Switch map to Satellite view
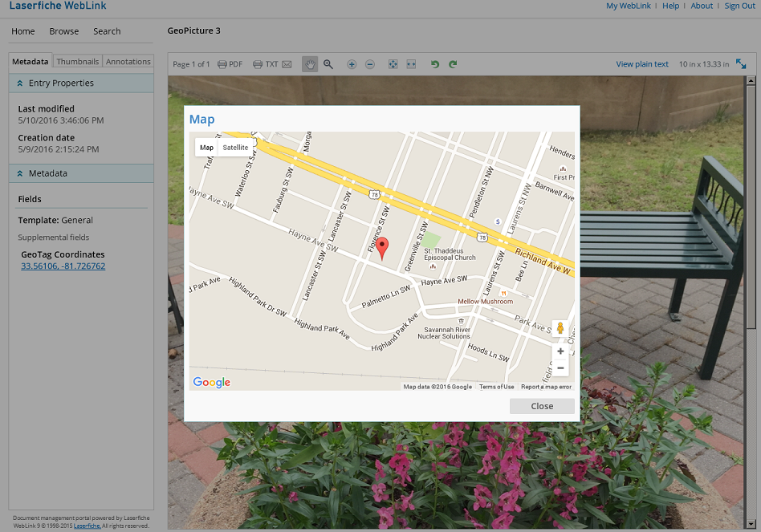Viewport: 761px width, 532px height. point(235,148)
